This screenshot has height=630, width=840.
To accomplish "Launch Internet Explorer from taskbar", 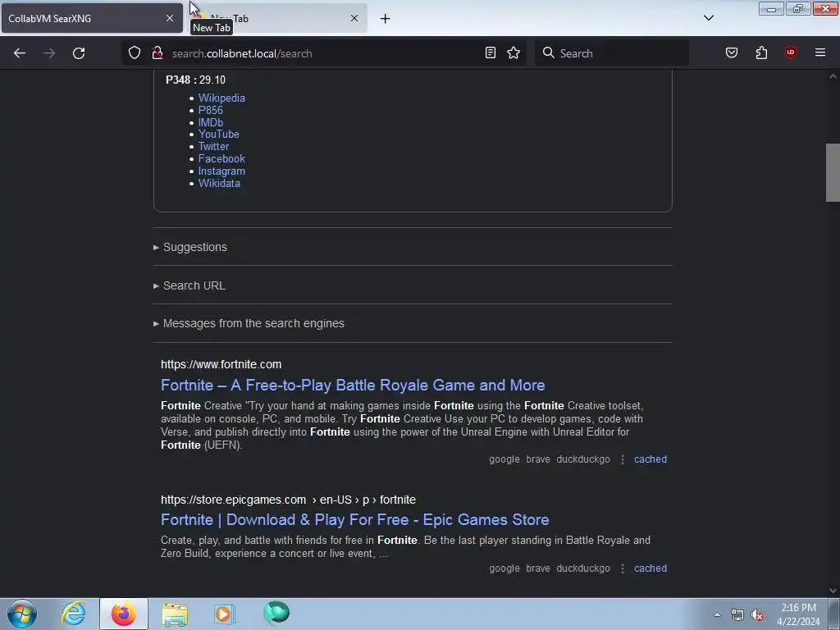I will tap(73, 614).
